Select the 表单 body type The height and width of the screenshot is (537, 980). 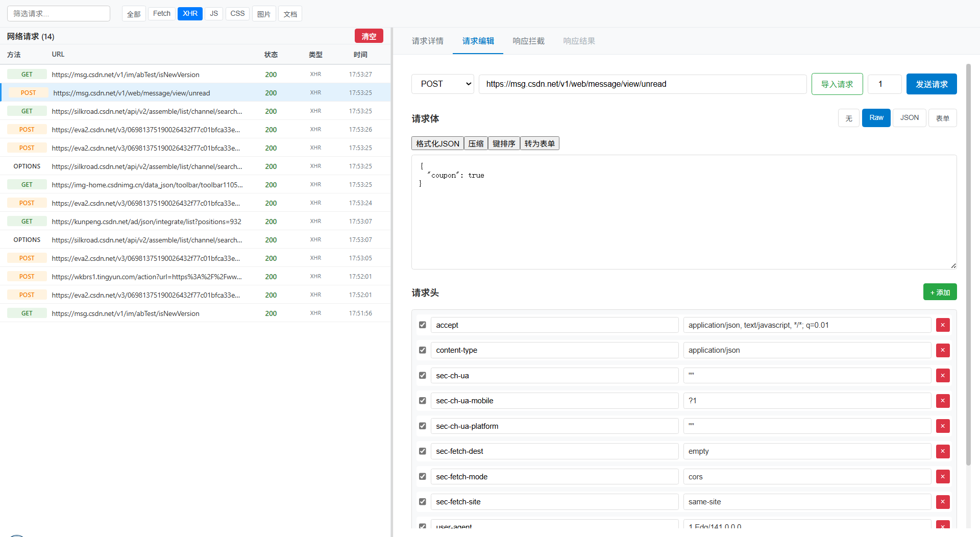pos(943,118)
